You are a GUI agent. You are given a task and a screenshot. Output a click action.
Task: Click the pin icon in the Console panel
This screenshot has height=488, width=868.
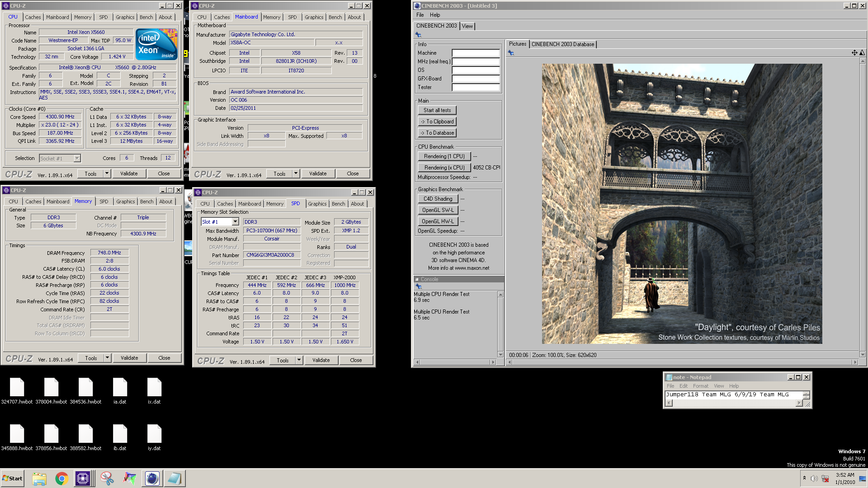click(419, 286)
